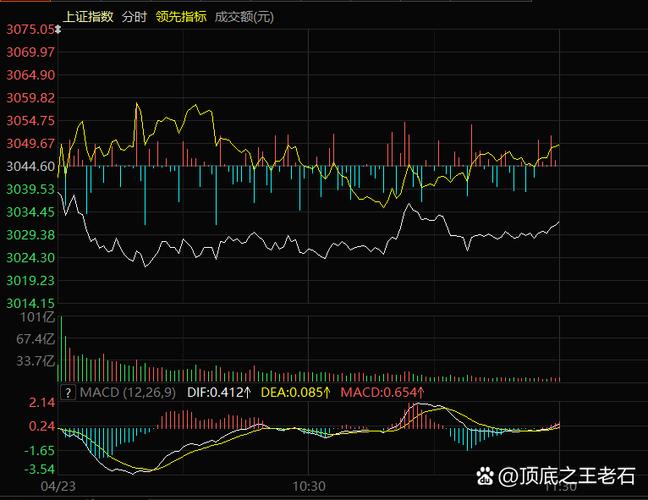Viewport: 648px width, 500px height.
Task: Click the 3059.82 price axis label
Action: coord(30,98)
